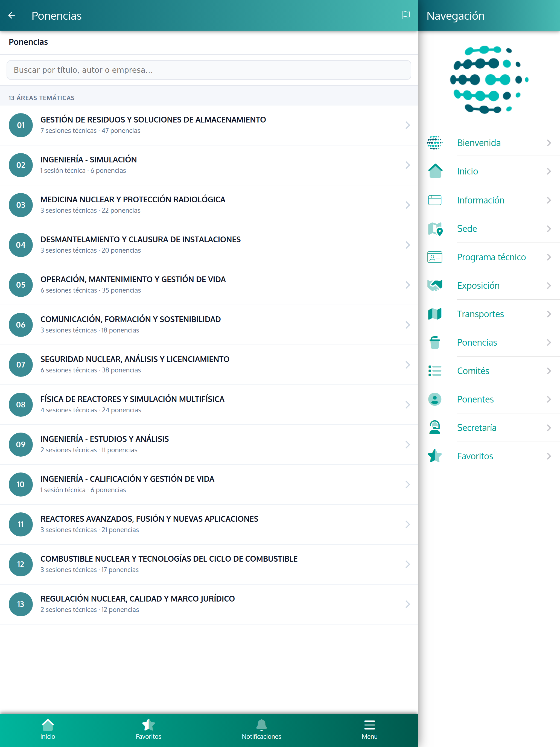
Task: Click the Información card icon
Action: click(x=435, y=200)
